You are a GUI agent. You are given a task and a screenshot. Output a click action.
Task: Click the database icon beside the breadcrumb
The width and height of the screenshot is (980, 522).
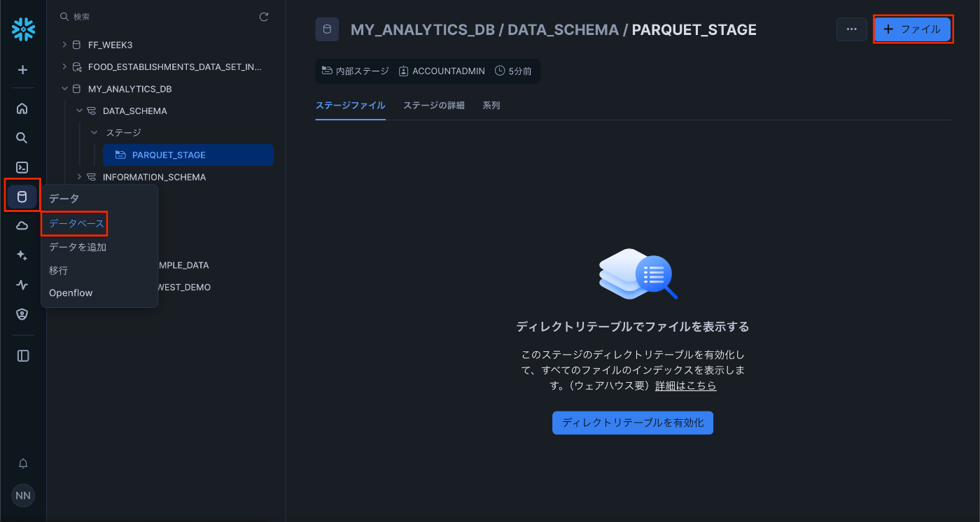327,29
